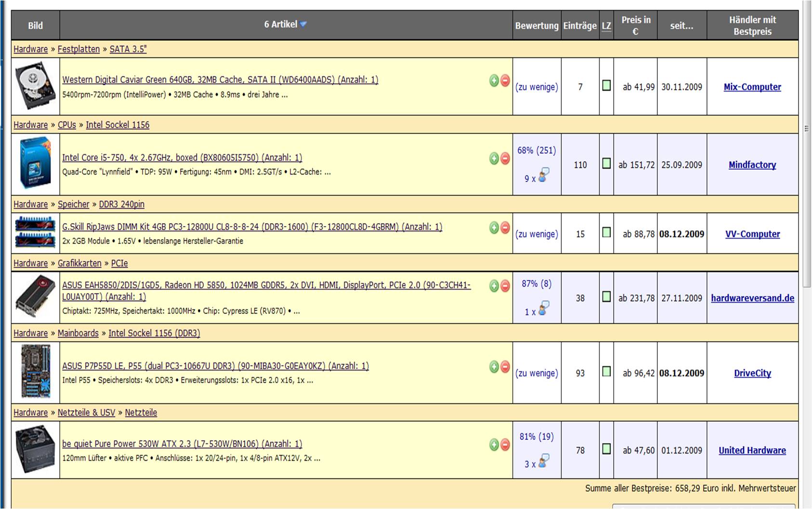Remove one G.Skill RipJaws kit
The height and width of the screenshot is (509, 812).
click(x=505, y=228)
